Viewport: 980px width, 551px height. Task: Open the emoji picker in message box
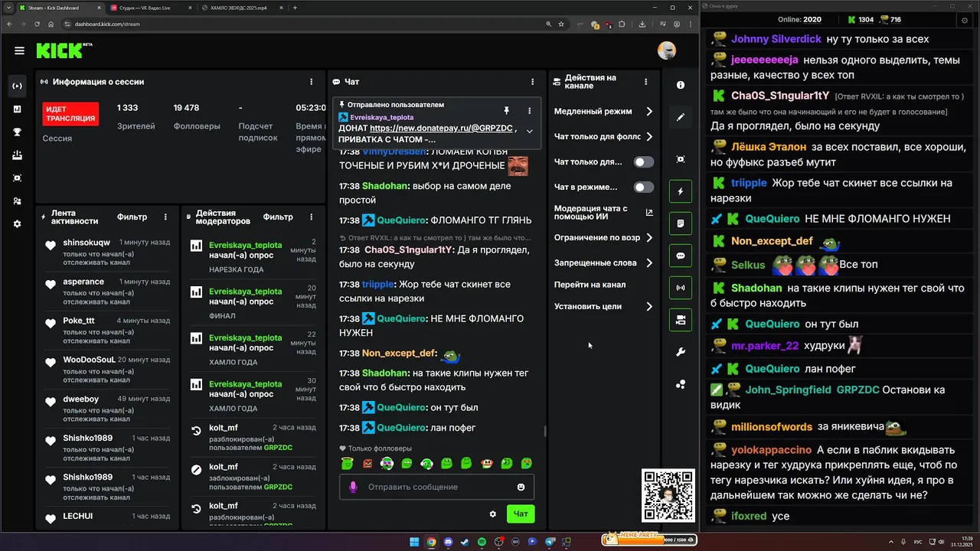click(521, 487)
